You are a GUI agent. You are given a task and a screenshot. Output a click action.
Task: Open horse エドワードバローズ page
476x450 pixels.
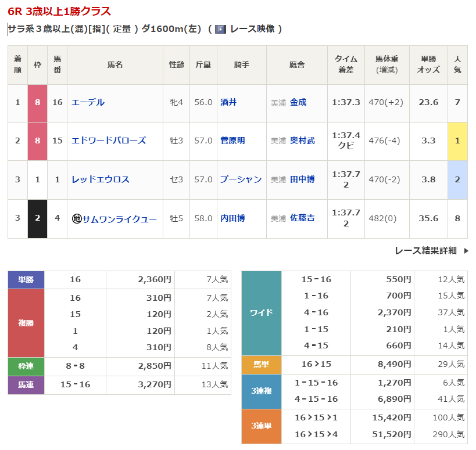108,141
